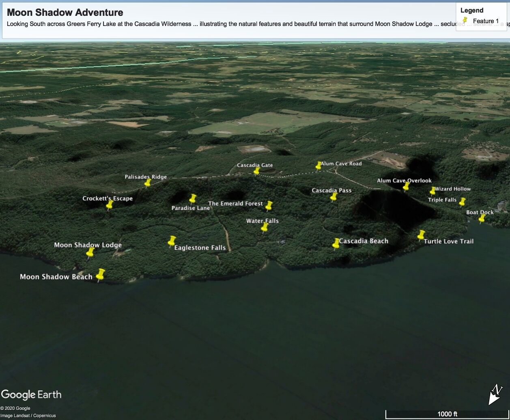Image resolution: width=510 pixels, height=420 pixels.
Task: Click the north arrow compass indicator
Action: (495, 395)
